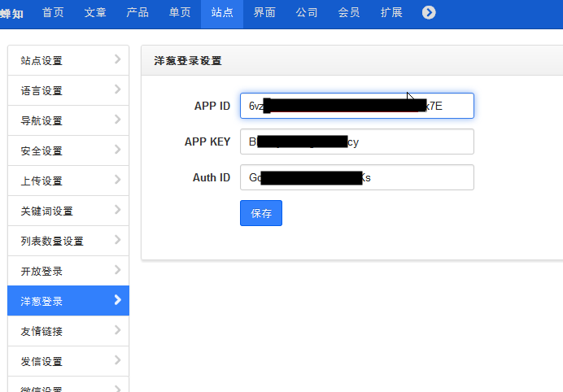Click the 蝉知 logo in top bar
This screenshot has width=563, height=392.
12,13
